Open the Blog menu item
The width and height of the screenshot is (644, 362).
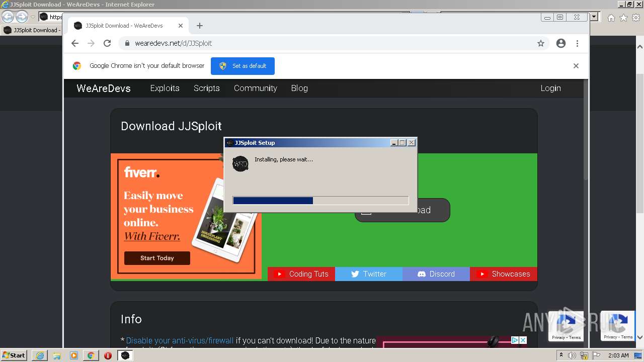coord(299,88)
